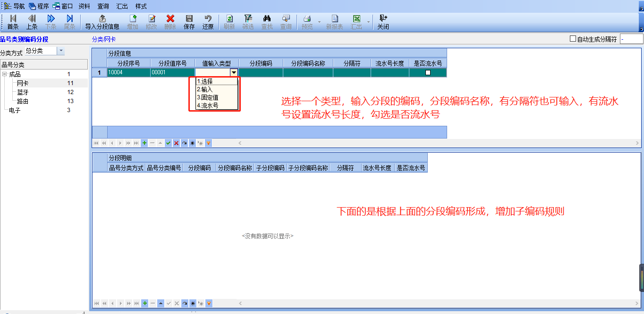Select 电子 in the category tree

pyautogui.click(x=15, y=110)
